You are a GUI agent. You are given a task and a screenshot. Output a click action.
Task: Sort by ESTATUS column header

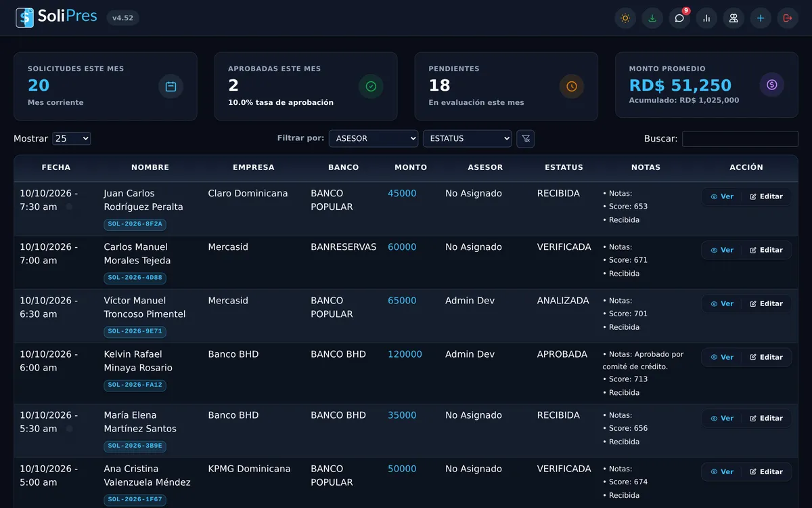pos(564,167)
